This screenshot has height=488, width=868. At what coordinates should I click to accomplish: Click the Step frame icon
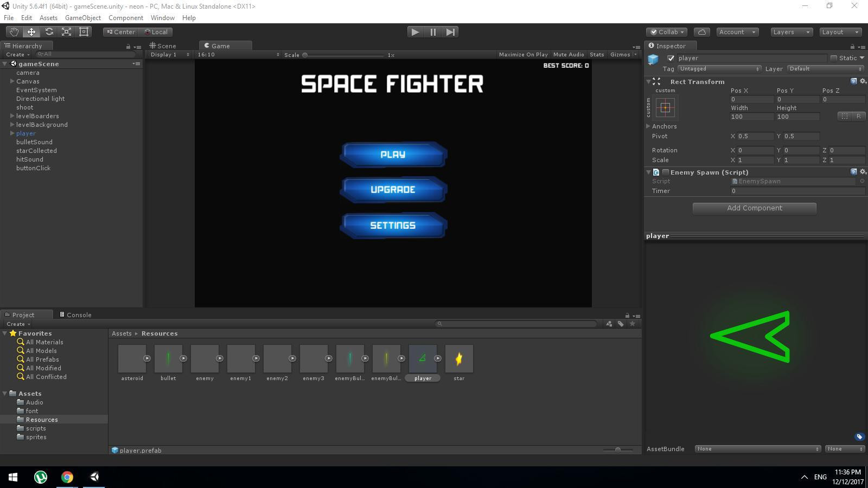[450, 32]
